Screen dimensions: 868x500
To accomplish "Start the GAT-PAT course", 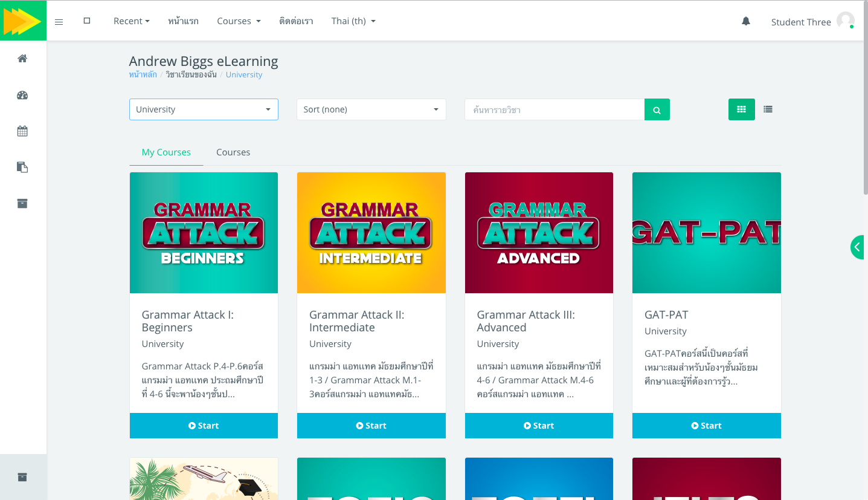I will click(x=707, y=426).
